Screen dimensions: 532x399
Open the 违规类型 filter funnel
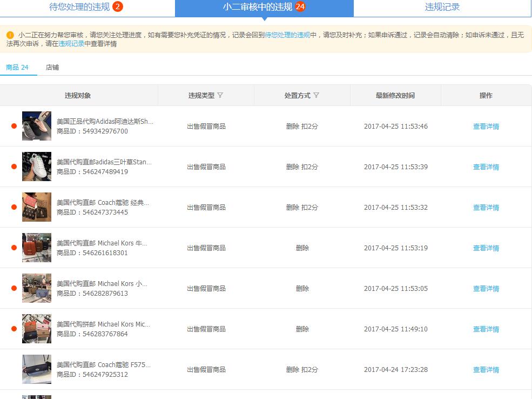point(220,95)
